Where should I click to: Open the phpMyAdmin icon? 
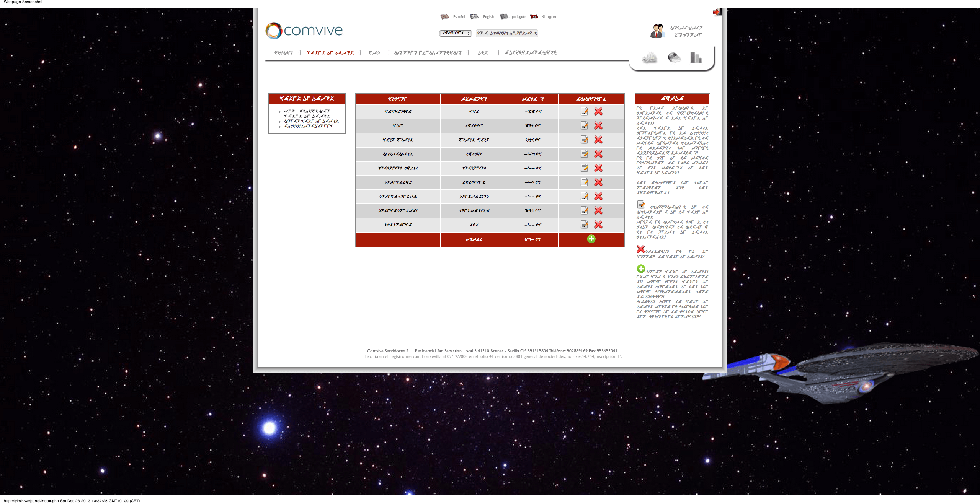pos(649,58)
